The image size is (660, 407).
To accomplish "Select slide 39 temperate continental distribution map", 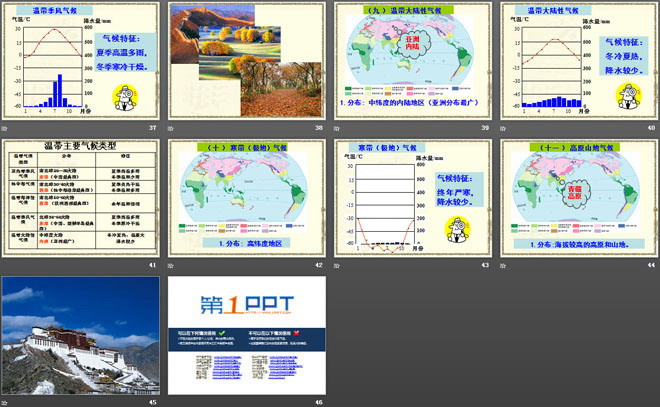I will coord(412,62).
